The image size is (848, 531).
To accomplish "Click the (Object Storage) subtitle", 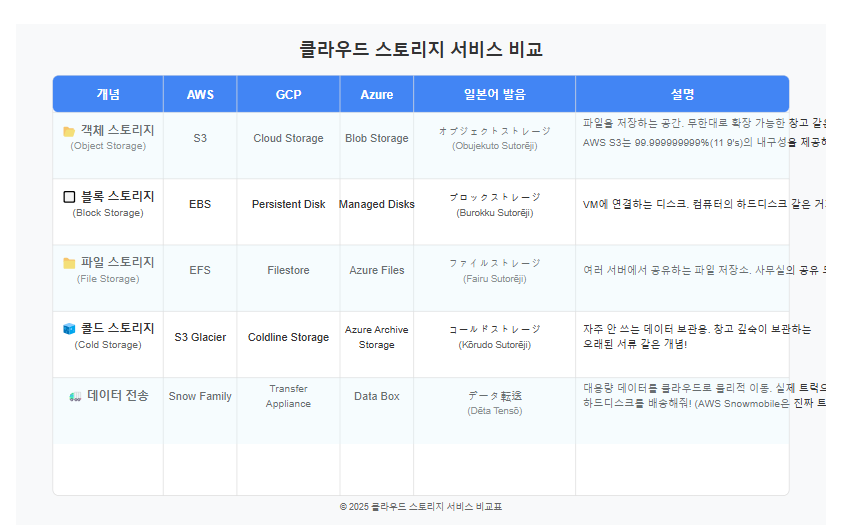I will (108, 146).
